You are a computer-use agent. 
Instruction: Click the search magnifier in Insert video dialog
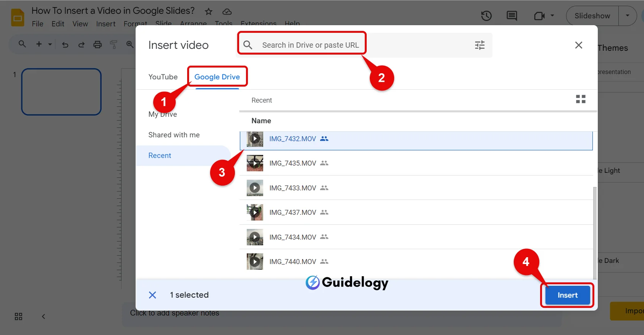pos(248,45)
